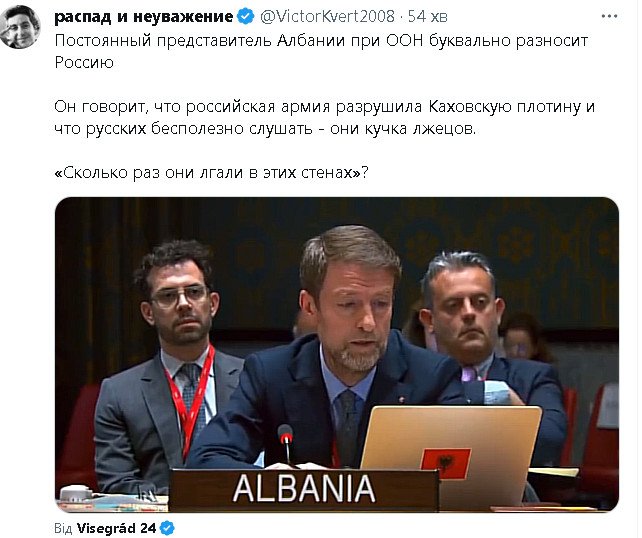
Task: Click the Albanian flag sticker on the laptop
Action: tap(446, 463)
